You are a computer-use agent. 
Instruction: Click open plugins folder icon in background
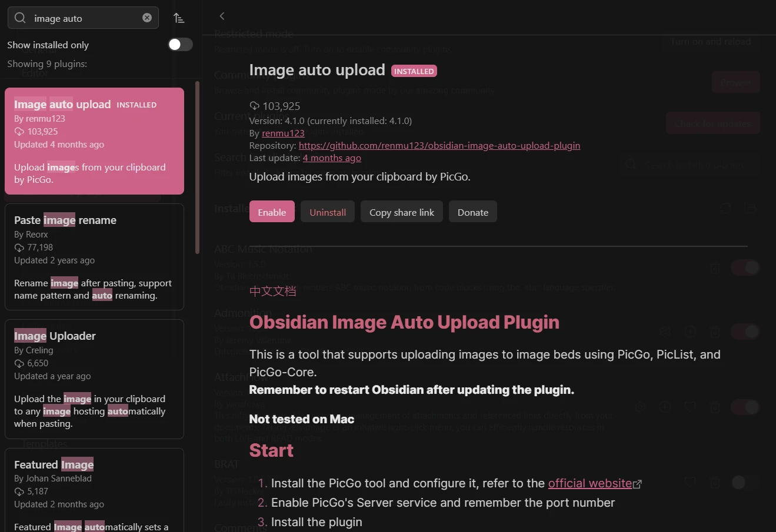[750, 208]
